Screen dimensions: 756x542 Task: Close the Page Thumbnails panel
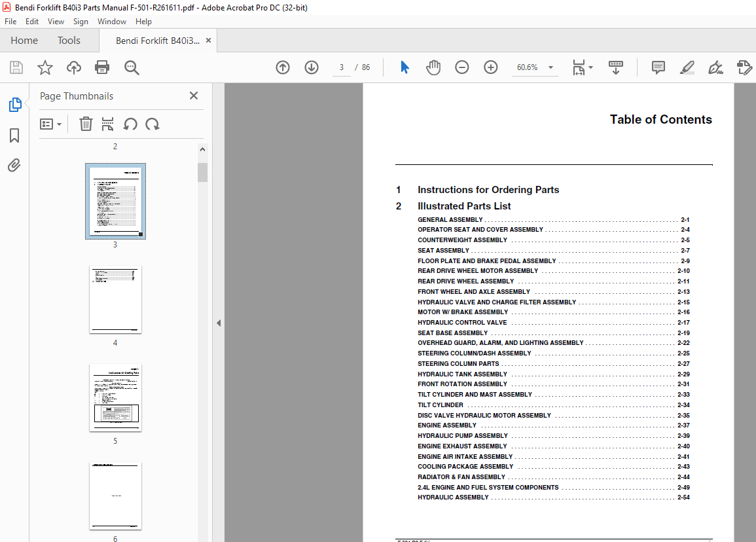pyautogui.click(x=194, y=96)
